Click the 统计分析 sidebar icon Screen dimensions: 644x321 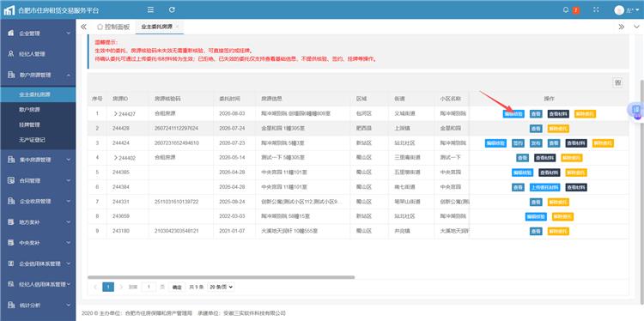[x=11, y=306]
